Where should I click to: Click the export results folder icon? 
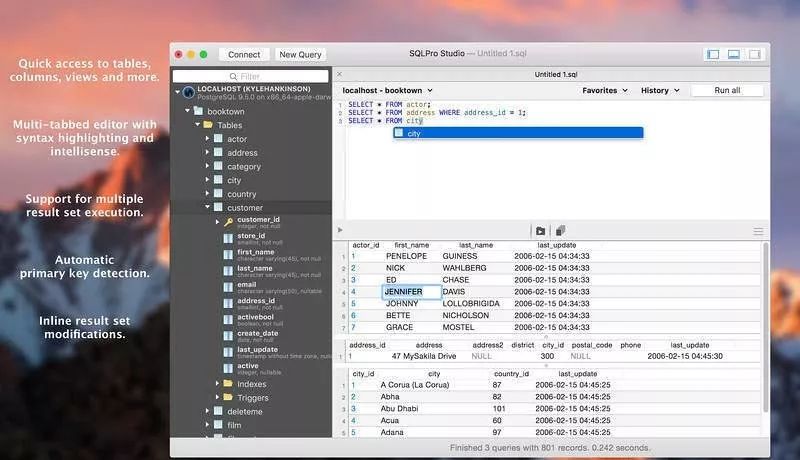pyautogui.click(x=540, y=231)
